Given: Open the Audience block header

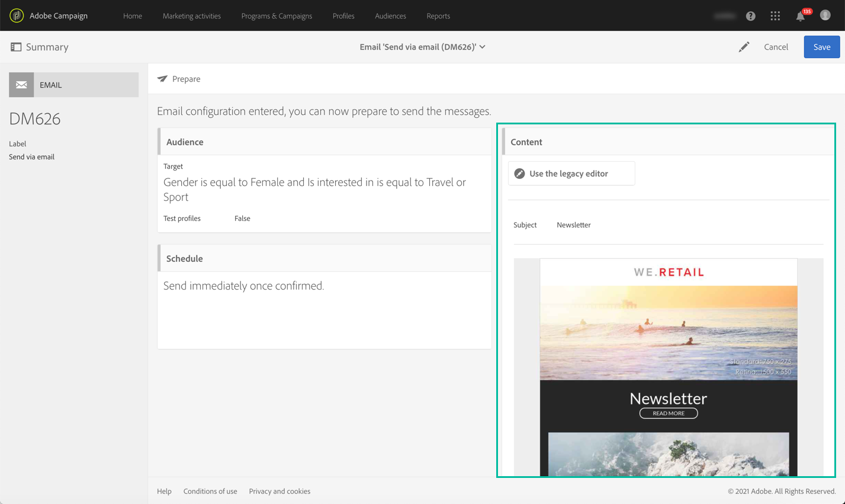Looking at the screenshot, I should pos(324,142).
